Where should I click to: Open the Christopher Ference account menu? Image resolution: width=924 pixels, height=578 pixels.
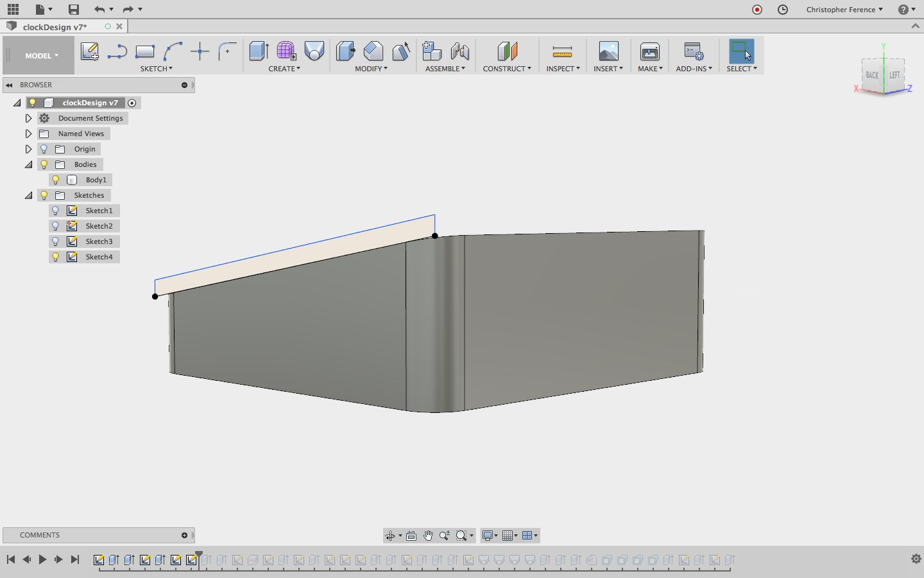pos(844,10)
